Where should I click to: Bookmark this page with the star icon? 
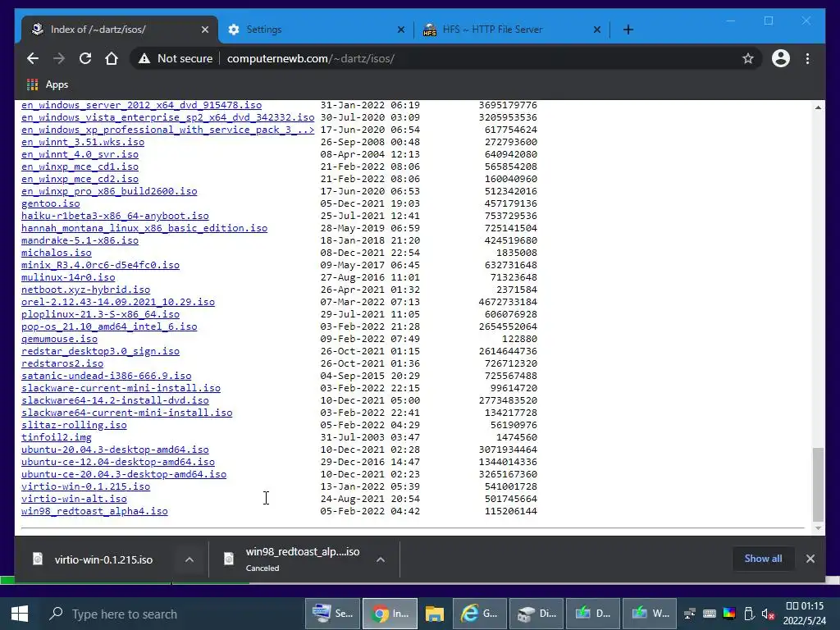pos(748,58)
